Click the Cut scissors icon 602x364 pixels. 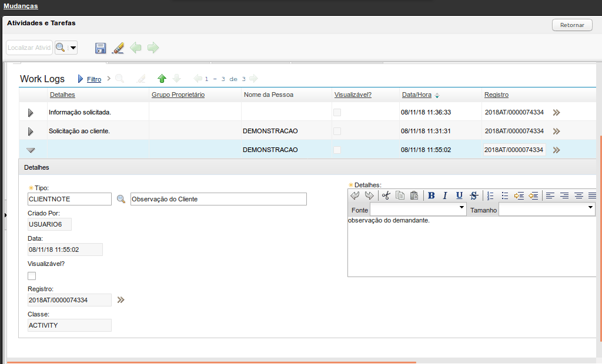(386, 196)
